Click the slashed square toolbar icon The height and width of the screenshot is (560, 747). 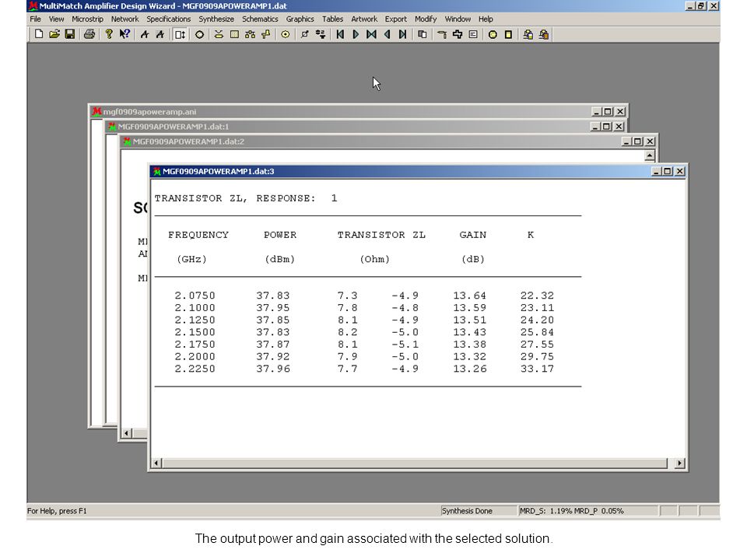coord(305,34)
